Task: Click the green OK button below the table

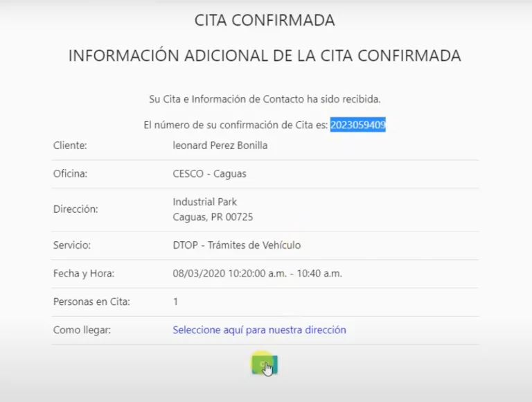Action: (264, 365)
